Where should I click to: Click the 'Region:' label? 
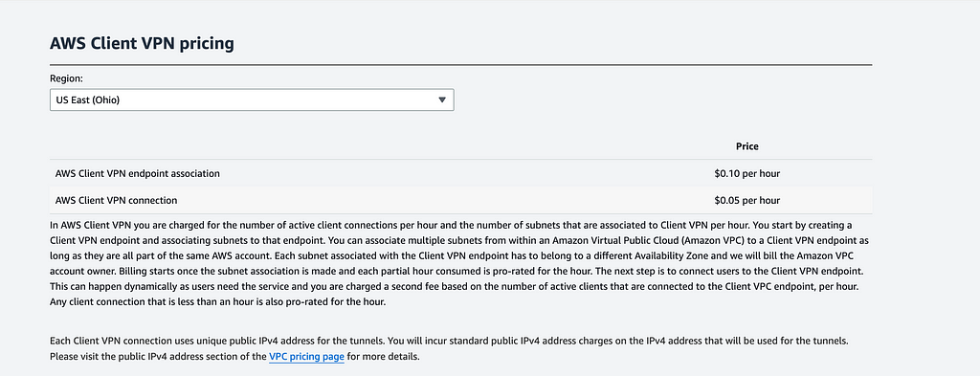point(66,78)
